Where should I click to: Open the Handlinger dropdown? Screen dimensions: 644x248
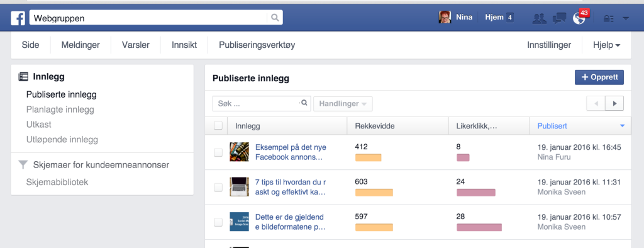pyautogui.click(x=343, y=104)
